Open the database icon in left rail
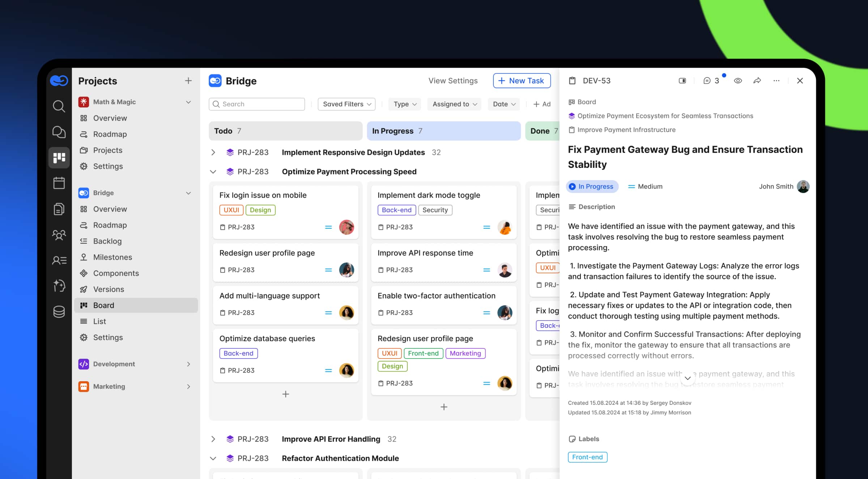 (x=59, y=311)
